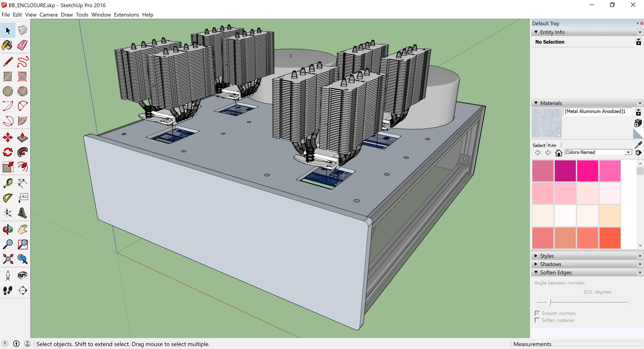The image size is (644, 349).
Task: Enable Soften coplanar checkbox
Action: (x=537, y=320)
